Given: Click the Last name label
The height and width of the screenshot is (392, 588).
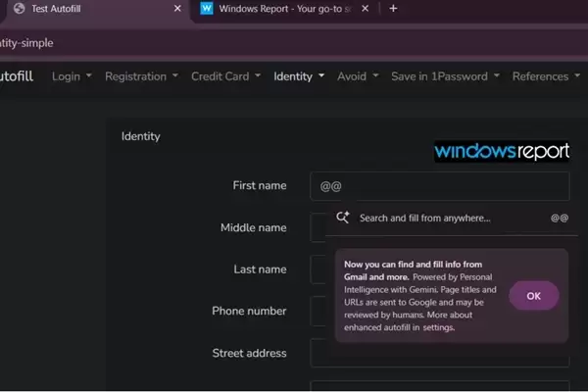Looking at the screenshot, I should [260, 269].
